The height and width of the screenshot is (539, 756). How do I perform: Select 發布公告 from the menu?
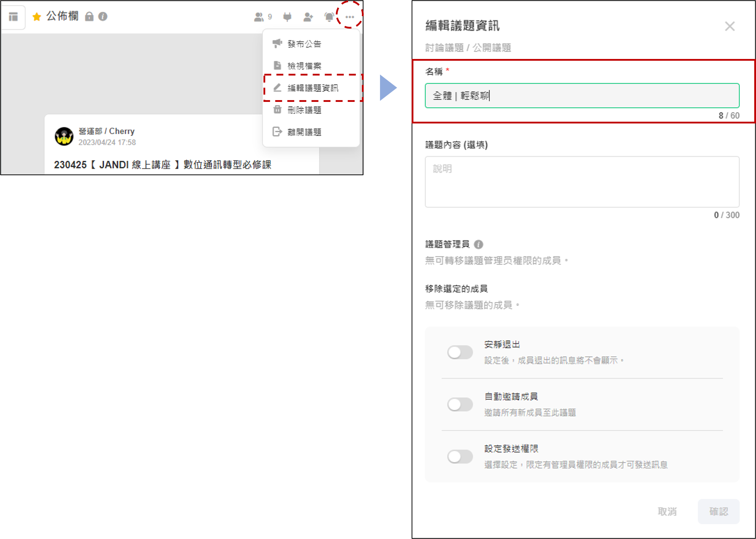click(x=304, y=44)
